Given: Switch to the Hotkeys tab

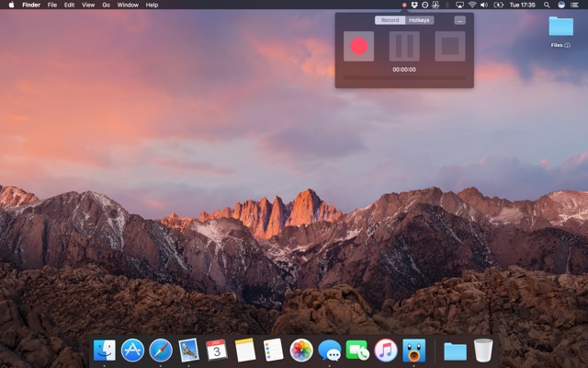Looking at the screenshot, I should [419, 20].
